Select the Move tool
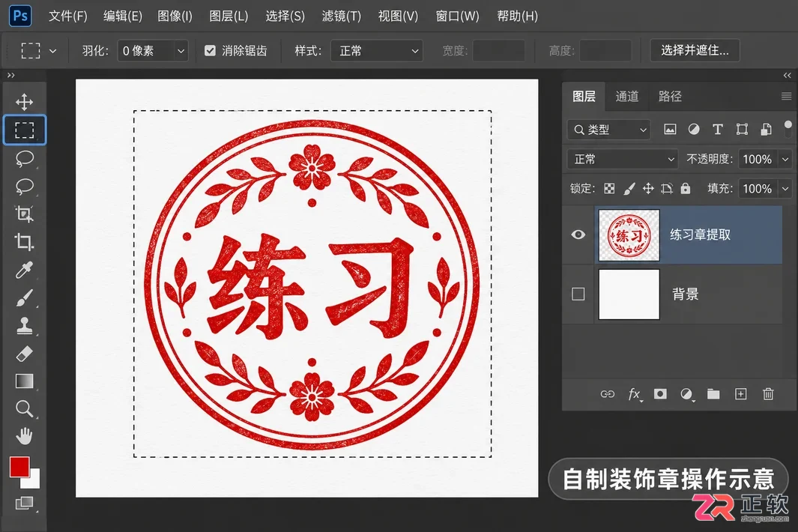The image size is (798, 532). tap(24, 102)
